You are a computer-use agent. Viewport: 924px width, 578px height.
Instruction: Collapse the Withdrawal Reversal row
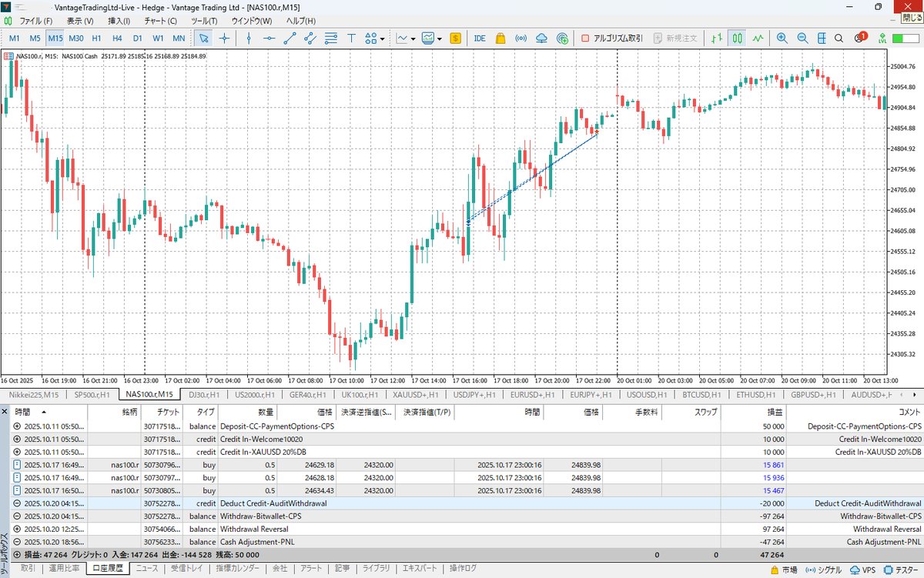[x=18, y=529]
